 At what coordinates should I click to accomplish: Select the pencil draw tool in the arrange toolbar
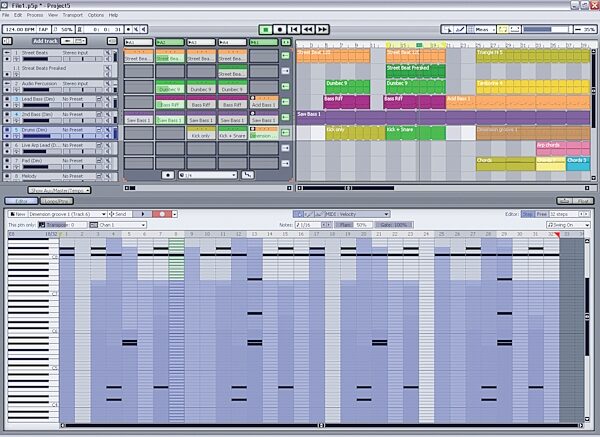pos(460,29)
